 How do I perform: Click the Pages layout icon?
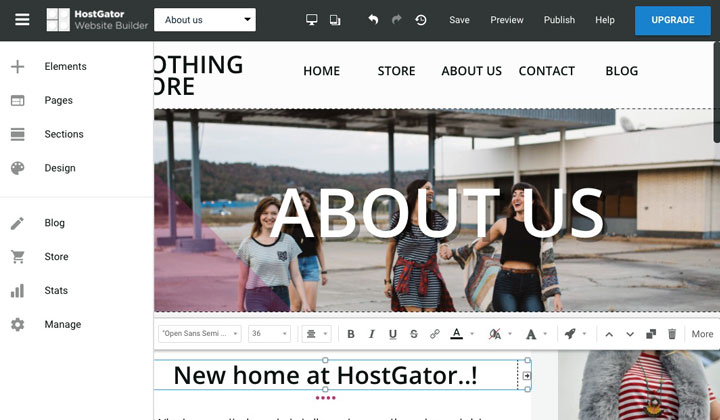coord(17,101)
